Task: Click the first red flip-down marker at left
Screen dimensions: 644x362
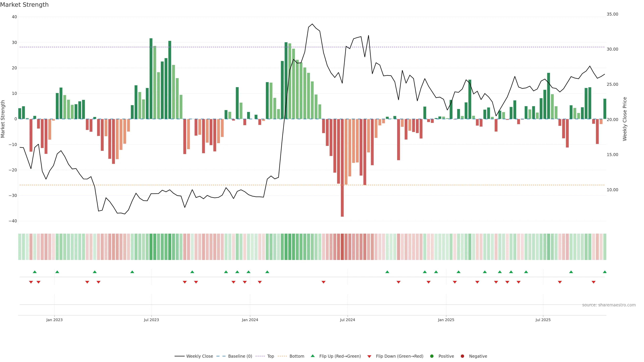Action: (x=31, y=282)
